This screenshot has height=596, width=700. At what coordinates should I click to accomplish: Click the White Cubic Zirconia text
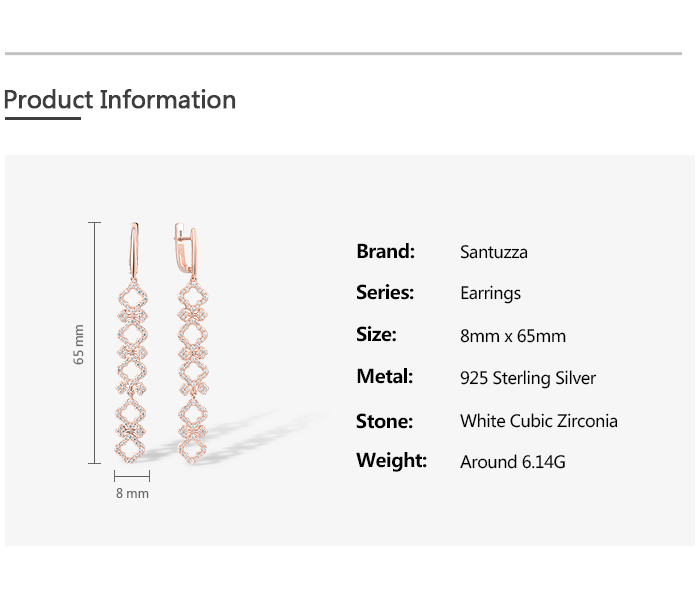(x=538, y=421)
